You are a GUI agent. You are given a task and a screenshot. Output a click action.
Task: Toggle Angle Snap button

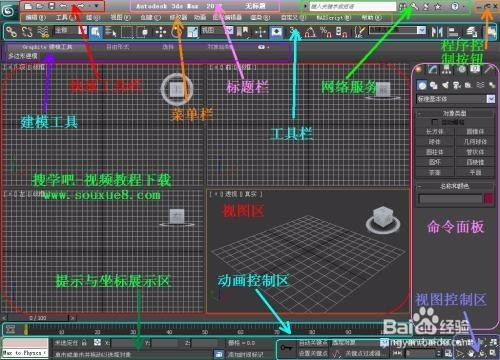(310, 32)
